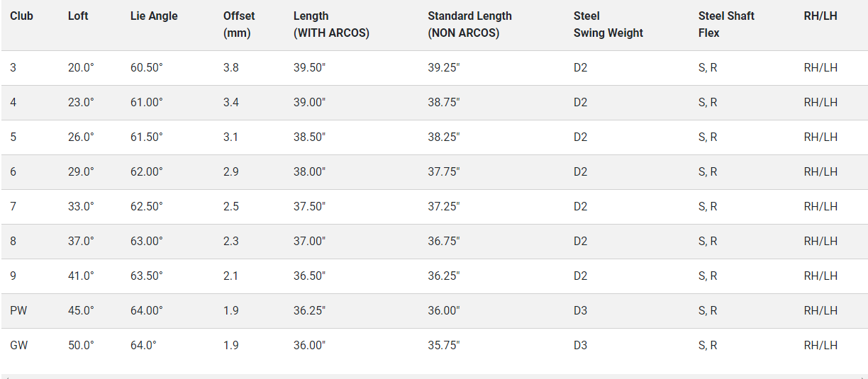Click the Length (WITH ARCOS) column header
Image resolution: width=868 pixels, height=379 pixels.
click(x=331, y=24)
